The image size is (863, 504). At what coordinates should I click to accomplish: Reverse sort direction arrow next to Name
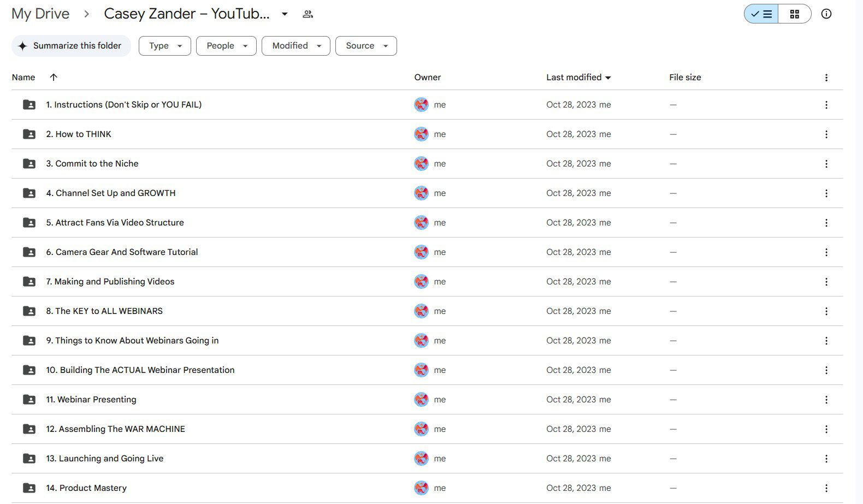(54, 77)
